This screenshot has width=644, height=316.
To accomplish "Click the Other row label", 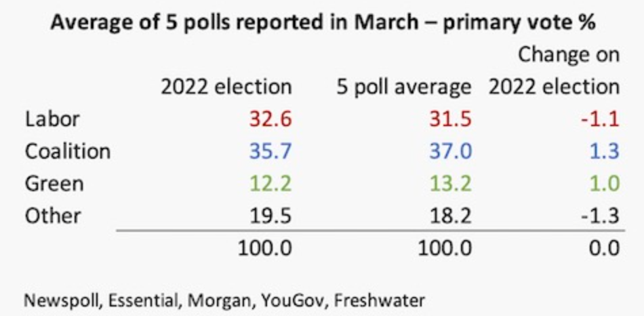I will (53, 216).
